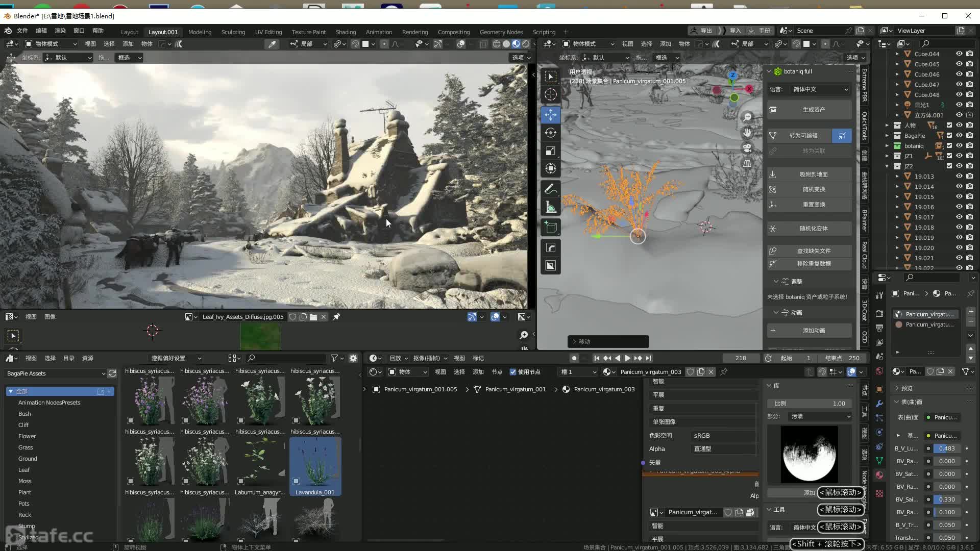
Task: Toggle perspective/orthographic grid gizmo
Action: (747, 163)
